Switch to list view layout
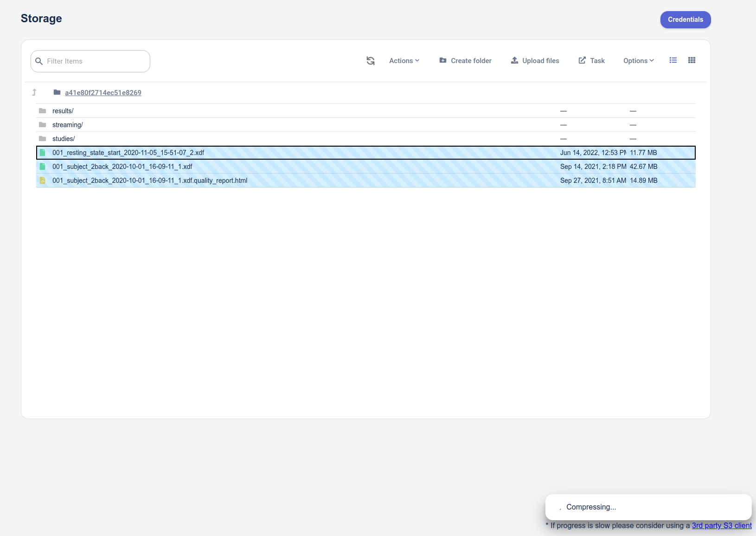 coord(673,60)
